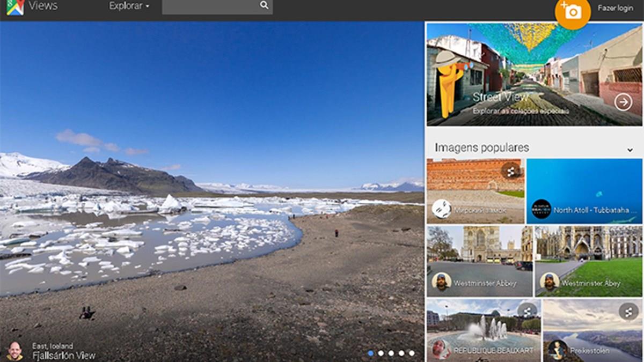644x362 pixels.
Task: Click the search magnifier icon
Action: click(264, 5)
